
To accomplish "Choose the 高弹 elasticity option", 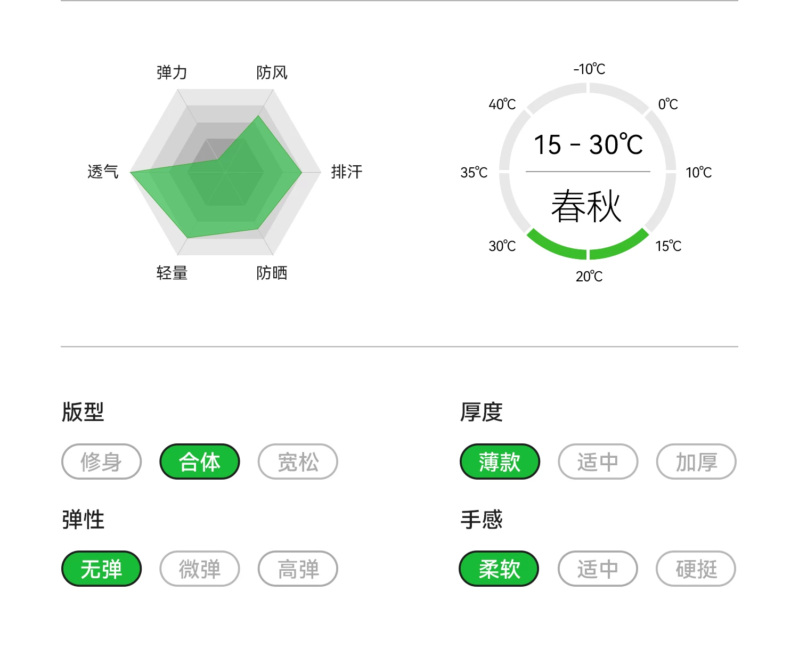I will coord(298,569).
